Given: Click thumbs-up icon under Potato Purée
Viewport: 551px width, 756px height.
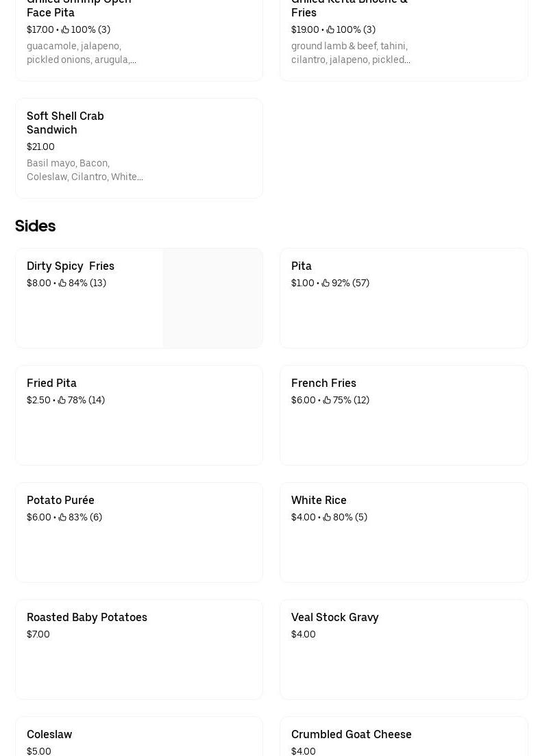Looking at the screenshot, I should [x=62, y=517].
